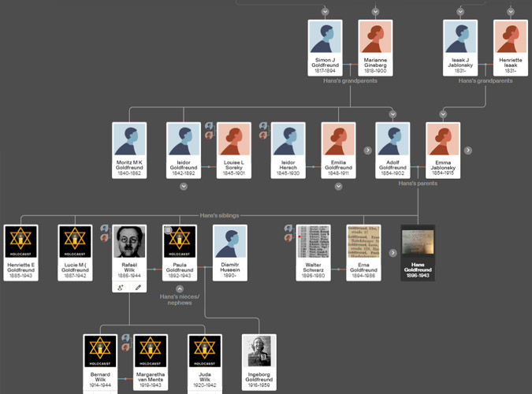The image size is (532, 394).
Task: Expand descendants below Emilia Goldfreund
Action: point(338,186)
